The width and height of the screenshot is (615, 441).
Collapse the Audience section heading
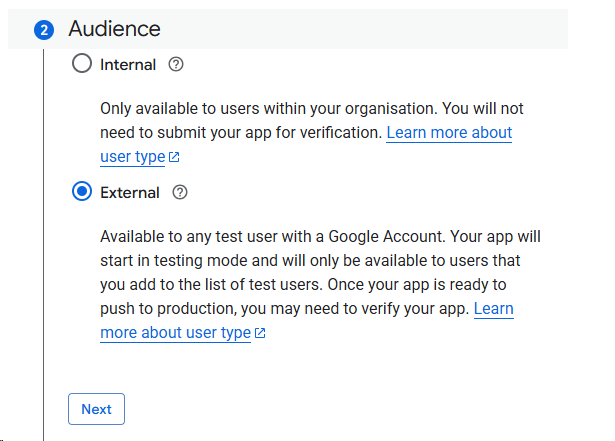[114, 30]
